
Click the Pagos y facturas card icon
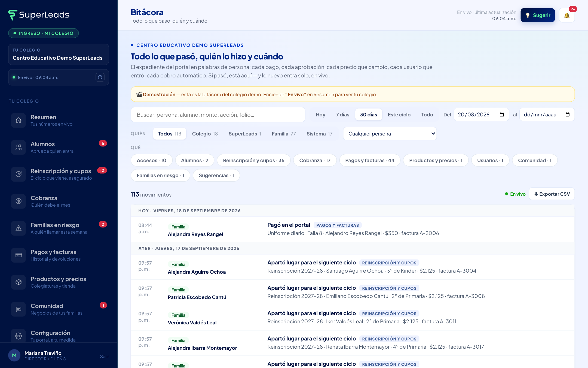tap(19, 255)
